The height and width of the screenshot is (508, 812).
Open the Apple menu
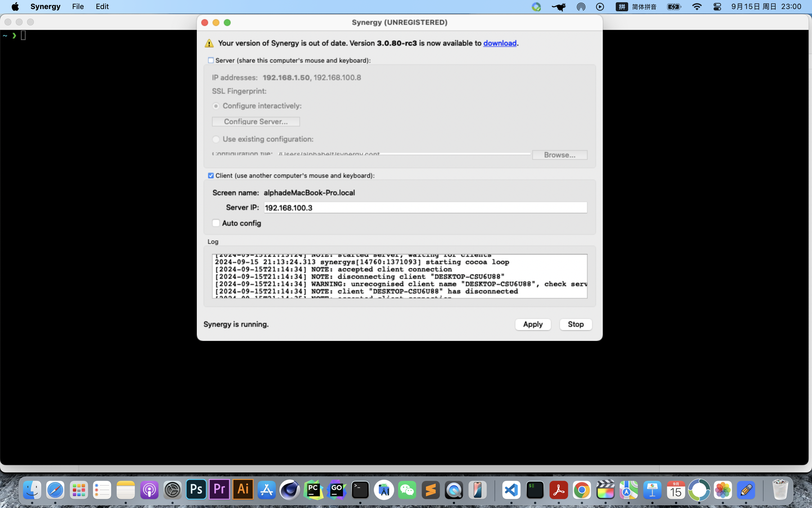pos(15,7)
